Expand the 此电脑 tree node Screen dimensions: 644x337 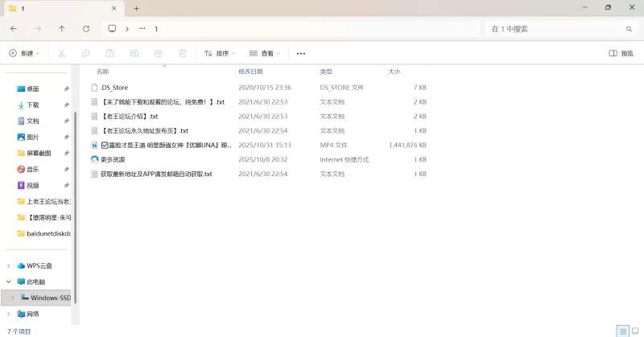tap(9, 282)
